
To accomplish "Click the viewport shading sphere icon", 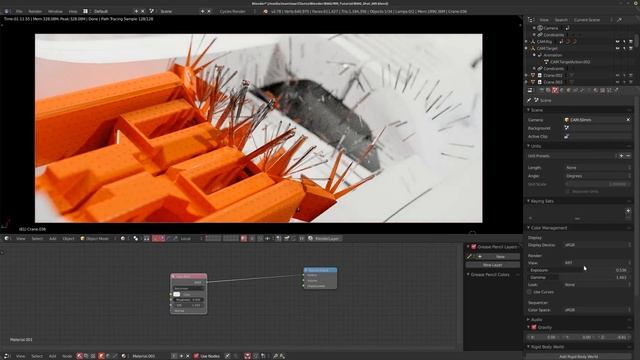I will pyautogui.click(x=123, y=238).
